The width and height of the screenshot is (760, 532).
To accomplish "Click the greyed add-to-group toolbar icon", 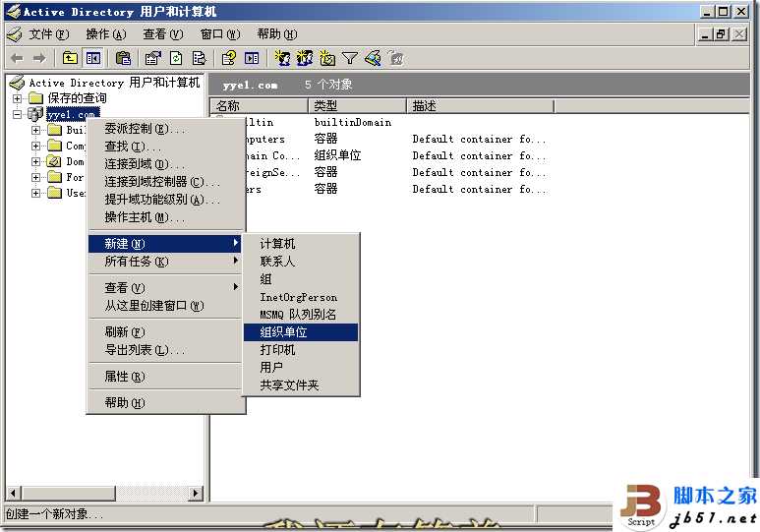I will click(x=396, y=59).
